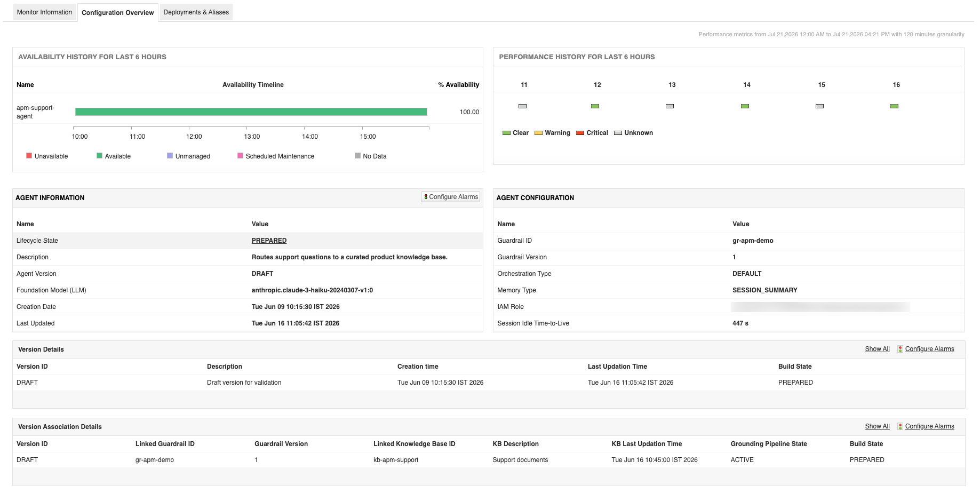The width and height of the screenshot is (980, 493).
Task: Click the Unmanaged purple legend swatch
Action: tap(170, 156)
